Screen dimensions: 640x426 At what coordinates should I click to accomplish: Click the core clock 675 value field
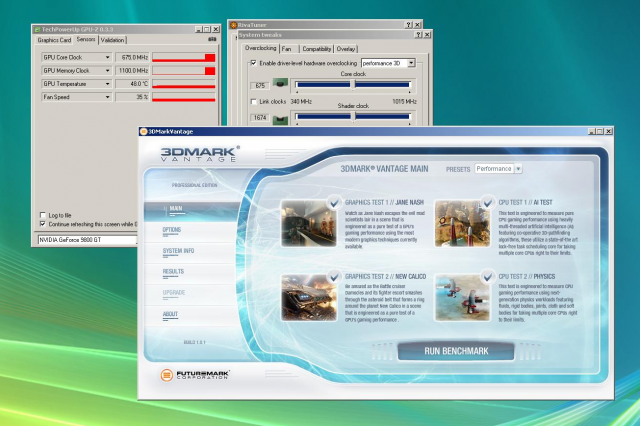(260, 86)
